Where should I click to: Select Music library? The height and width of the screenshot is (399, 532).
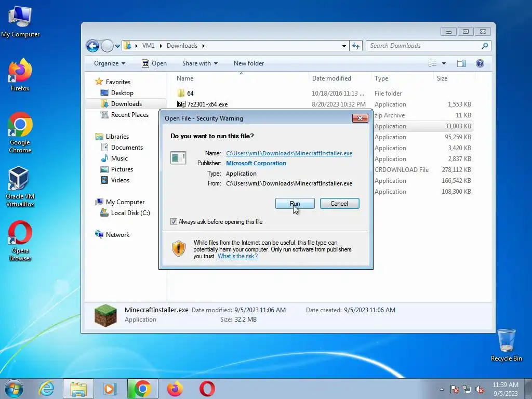tap(114, 158)
